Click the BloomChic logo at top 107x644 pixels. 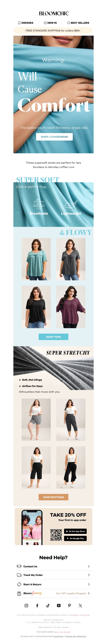(54, 14)
